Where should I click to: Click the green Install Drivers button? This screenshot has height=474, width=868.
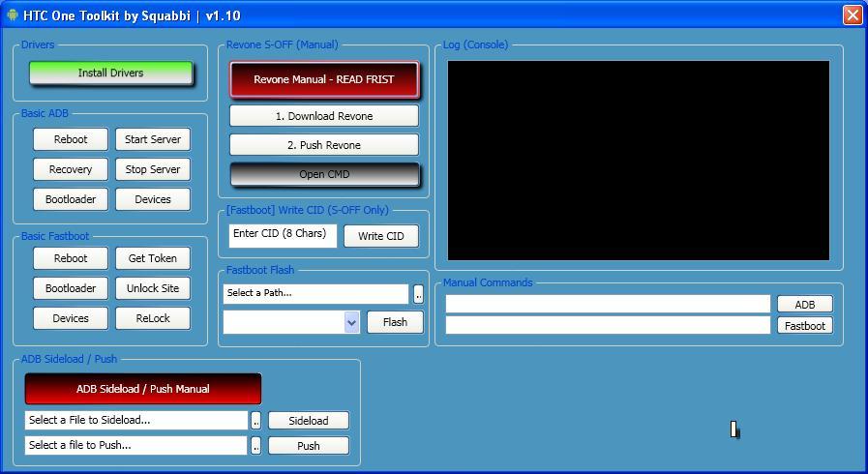110,73
